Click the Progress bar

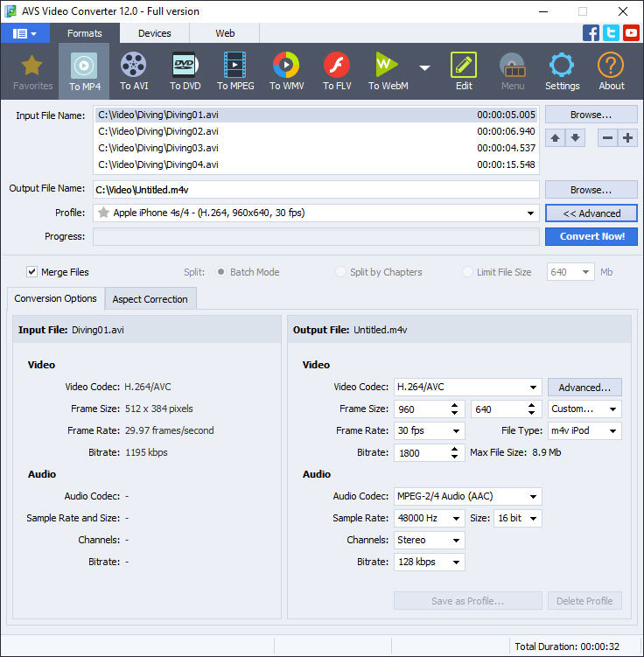coord(316,237)
